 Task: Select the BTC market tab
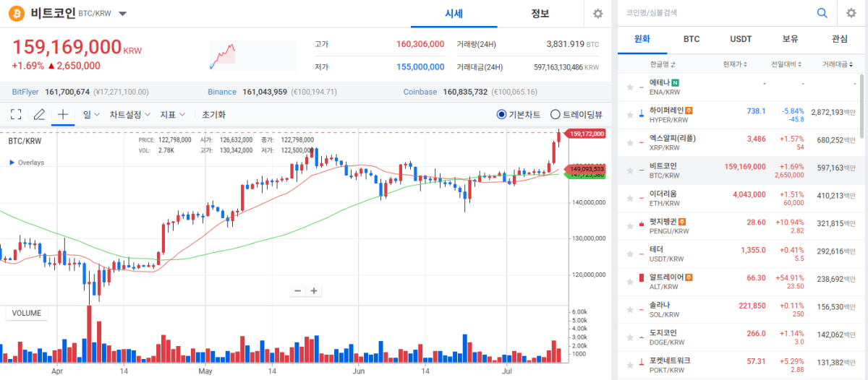[692, 39]
